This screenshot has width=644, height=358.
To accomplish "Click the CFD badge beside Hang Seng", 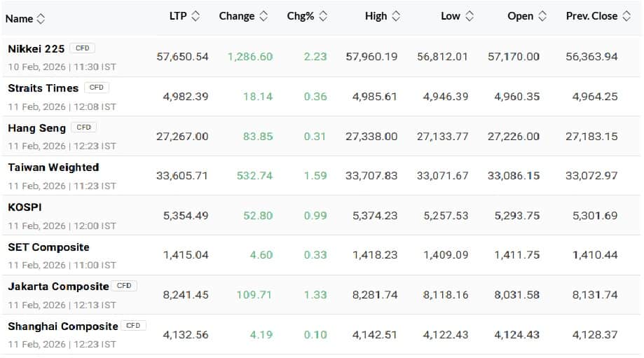I will point(84,128).
